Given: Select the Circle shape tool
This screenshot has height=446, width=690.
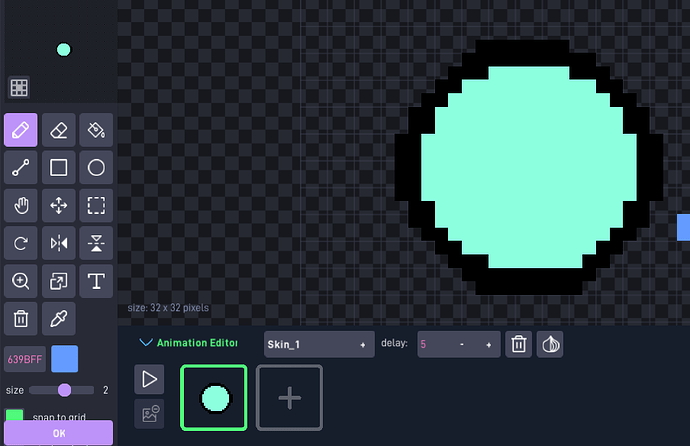Looking at the screenshot, I should coord(96,168).
